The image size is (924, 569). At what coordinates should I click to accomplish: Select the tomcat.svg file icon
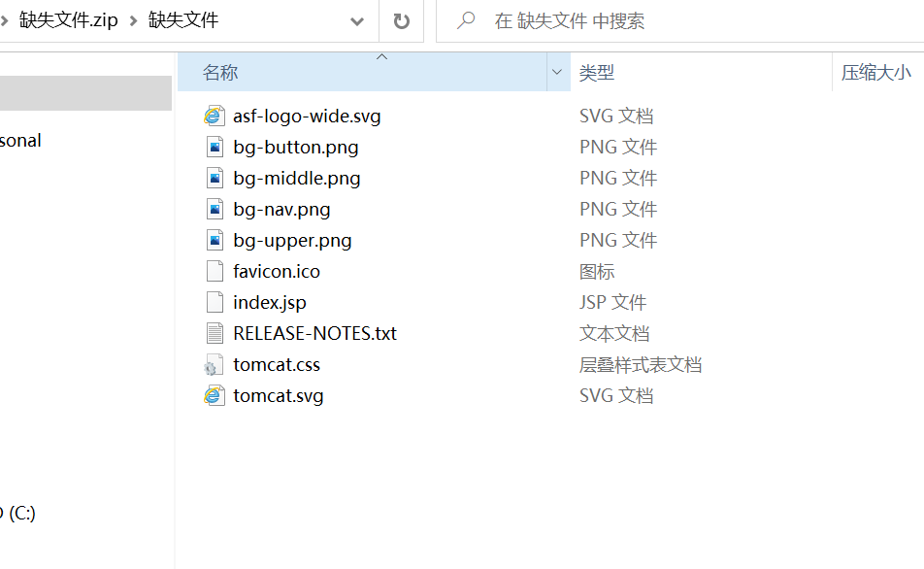coord(214,395)
